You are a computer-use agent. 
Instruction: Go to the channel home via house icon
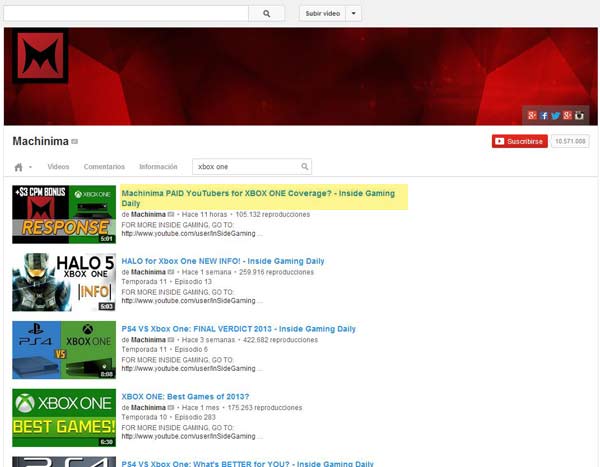point(18,167)
